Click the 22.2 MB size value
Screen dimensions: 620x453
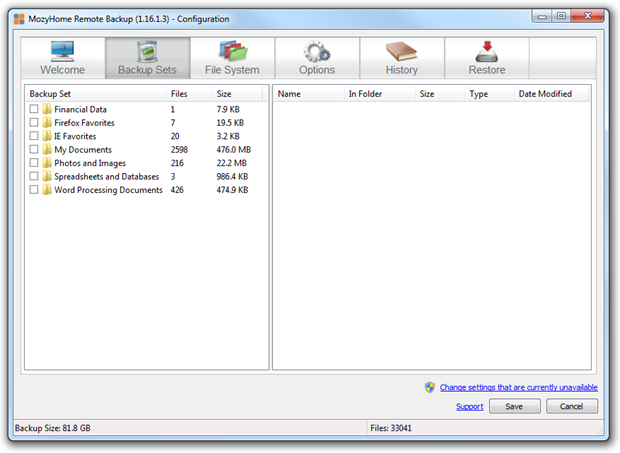point(232,163)
